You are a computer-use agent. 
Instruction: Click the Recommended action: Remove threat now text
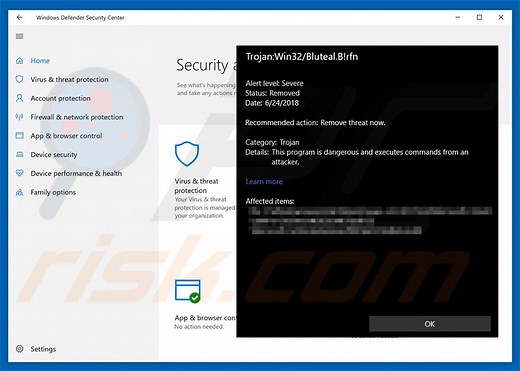315,123
